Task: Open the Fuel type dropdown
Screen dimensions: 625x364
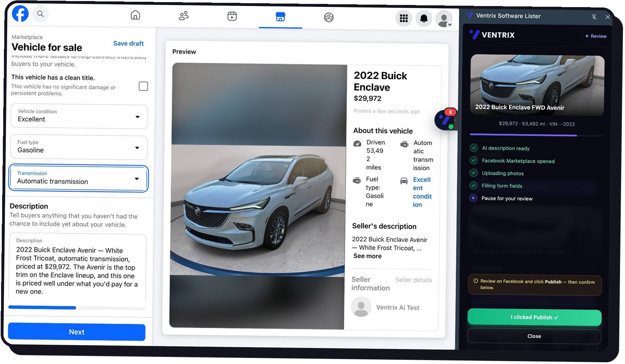Action: click(x=79, y=147)
